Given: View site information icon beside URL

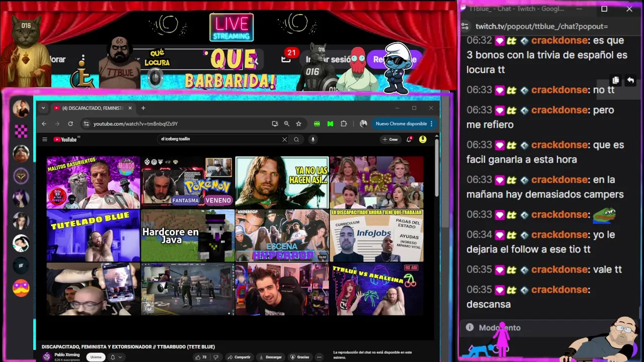Looking at the screenshot, I should (87, 124).
